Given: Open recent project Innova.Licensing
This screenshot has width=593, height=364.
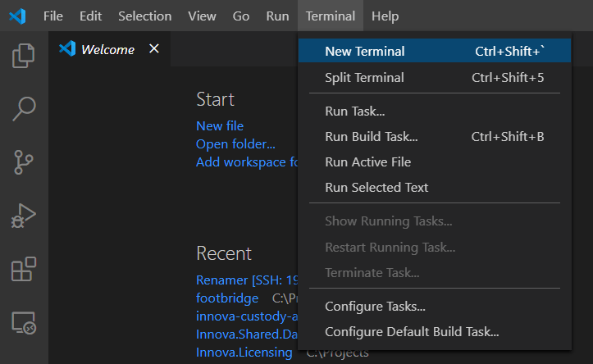Looking at the screenshot, I should [244, 353].
